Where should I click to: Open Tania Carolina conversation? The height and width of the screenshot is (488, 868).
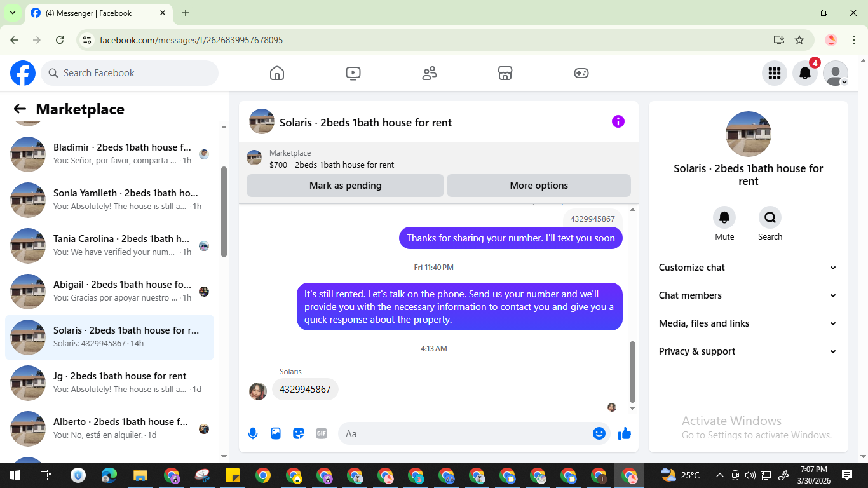click(109, 245)
